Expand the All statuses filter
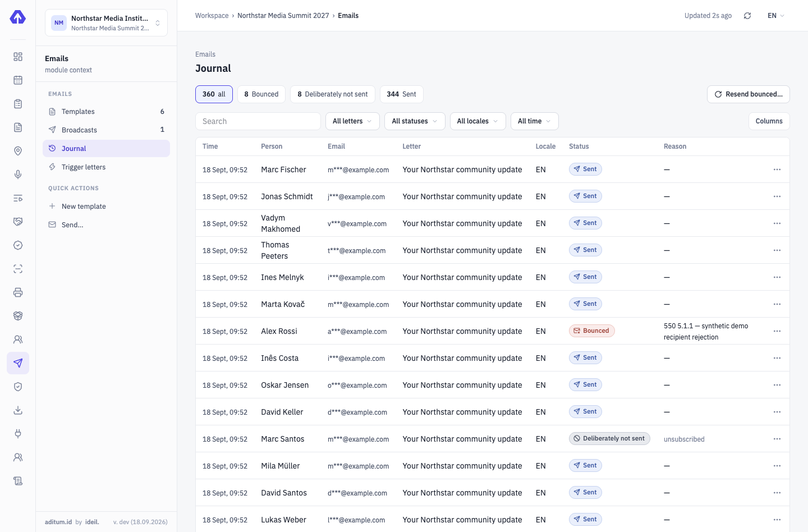808x532 pixels. point(415,121)
